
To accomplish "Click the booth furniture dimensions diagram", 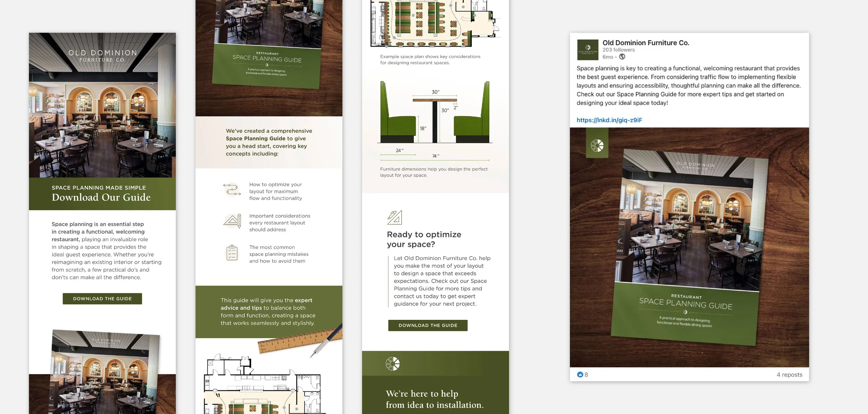I will [435, 118].
